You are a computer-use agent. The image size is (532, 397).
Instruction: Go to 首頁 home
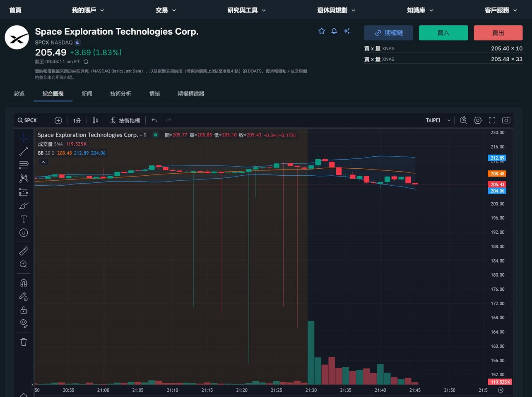click(x=15, y=10)
